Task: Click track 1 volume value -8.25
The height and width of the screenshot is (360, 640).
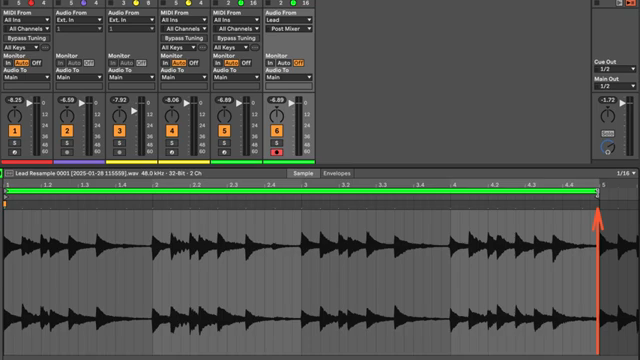Action: tap(15, 100)
